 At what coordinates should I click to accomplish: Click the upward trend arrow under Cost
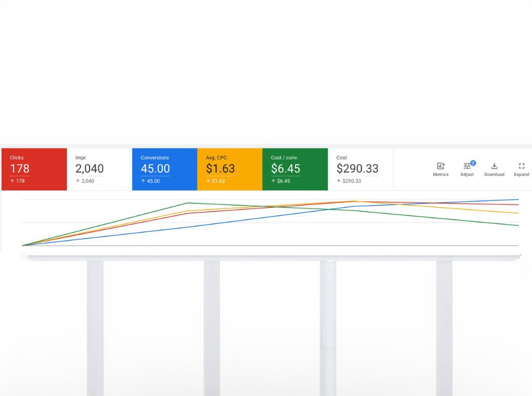pos(340,181)
